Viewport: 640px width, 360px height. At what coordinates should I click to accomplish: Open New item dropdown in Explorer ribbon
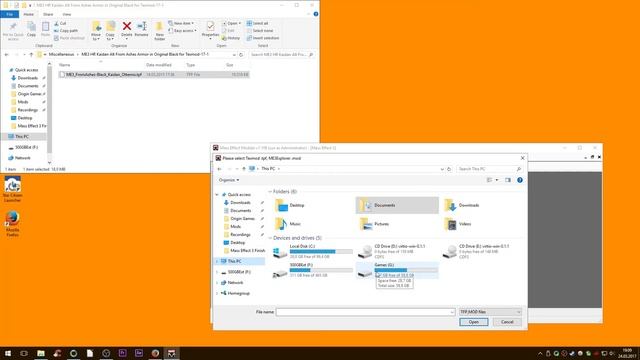[x=181, y=23]
